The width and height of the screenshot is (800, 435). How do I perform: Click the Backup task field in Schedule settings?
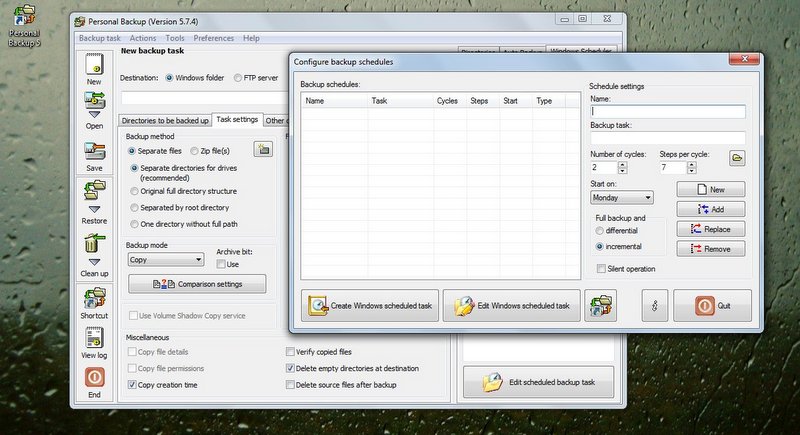pos(668,138)
